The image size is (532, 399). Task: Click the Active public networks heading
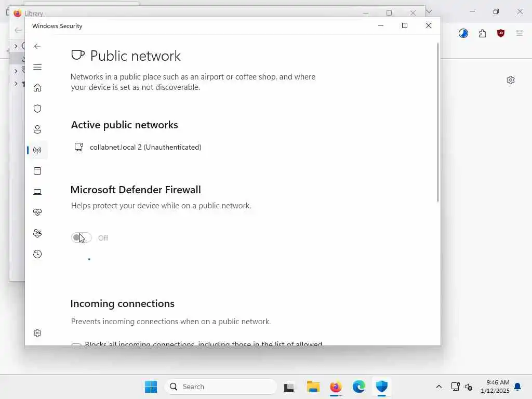(124, 125)
